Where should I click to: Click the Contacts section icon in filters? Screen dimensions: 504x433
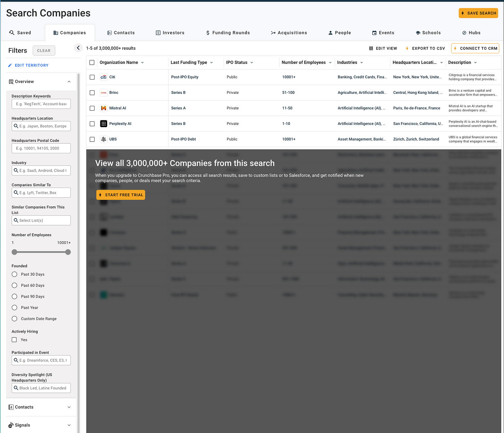[11, 407]
